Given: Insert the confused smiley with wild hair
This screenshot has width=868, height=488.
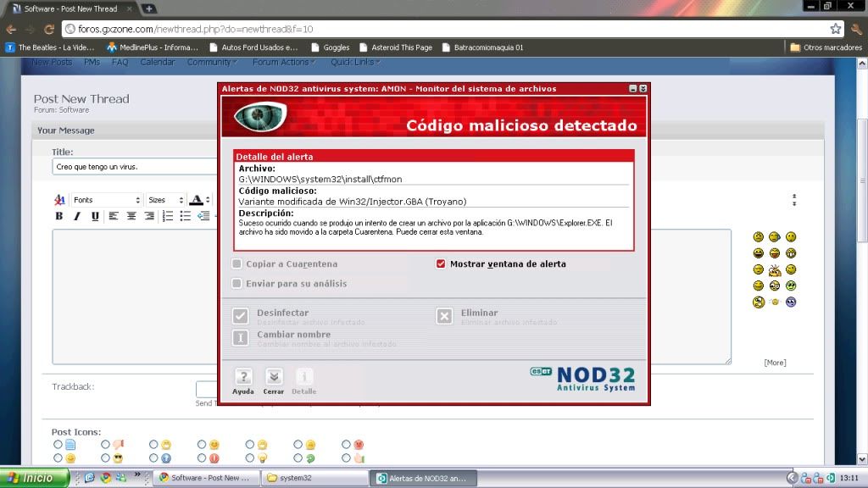Looking at the screenshot, I should (x=775, y=269).
